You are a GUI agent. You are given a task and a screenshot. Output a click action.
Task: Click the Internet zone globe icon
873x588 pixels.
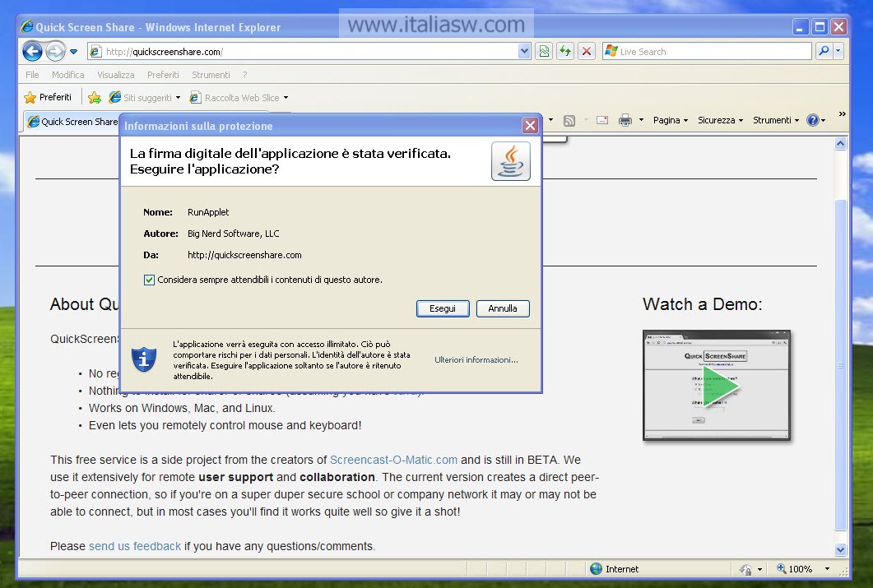click(x=597, y=568)
